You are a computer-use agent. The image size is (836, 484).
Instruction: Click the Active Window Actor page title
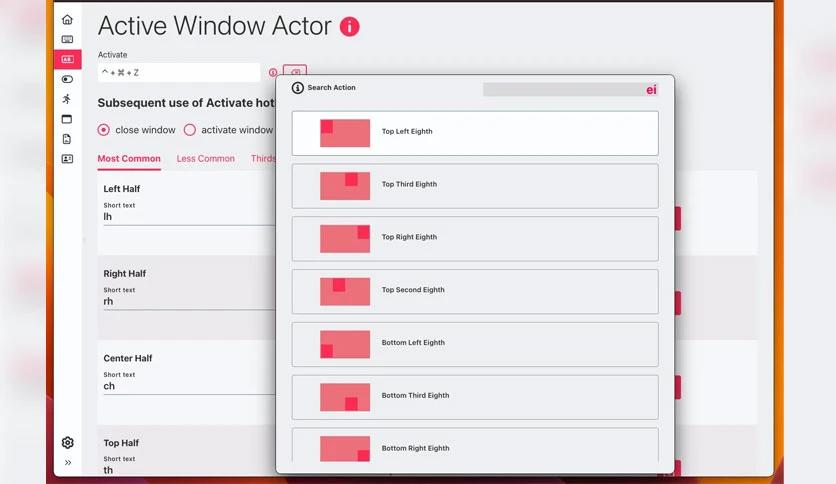[214, 26]
